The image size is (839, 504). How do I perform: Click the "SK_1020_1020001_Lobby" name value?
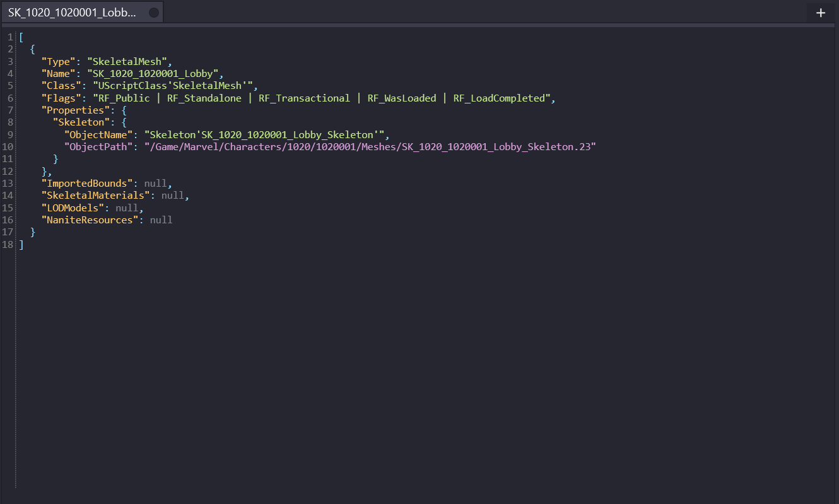click(153, 73)
